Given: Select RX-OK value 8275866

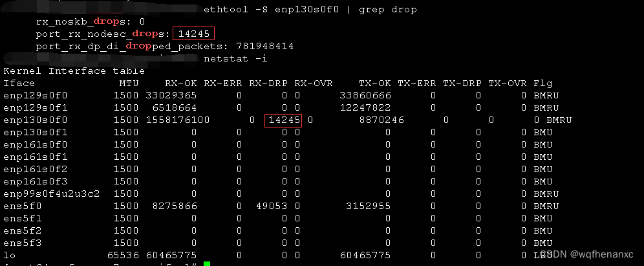Looking at the screenshot, I should coord(175,206).
